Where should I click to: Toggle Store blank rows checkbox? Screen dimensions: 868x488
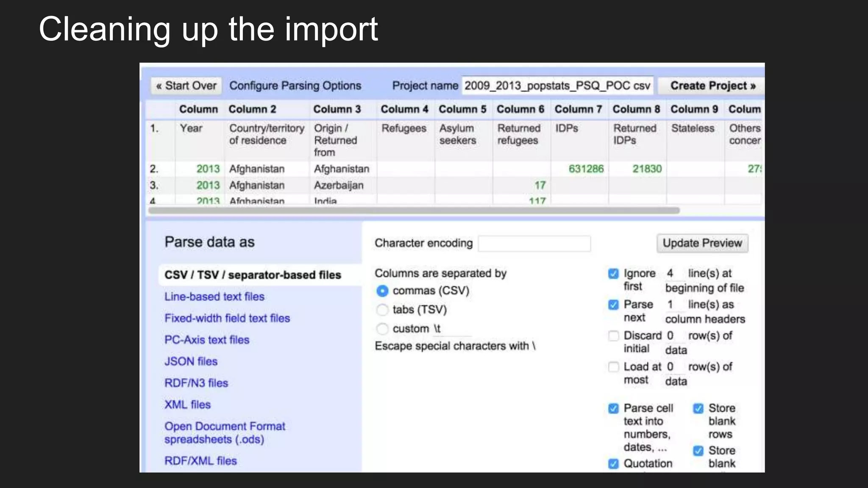click(x=698, y=408)
